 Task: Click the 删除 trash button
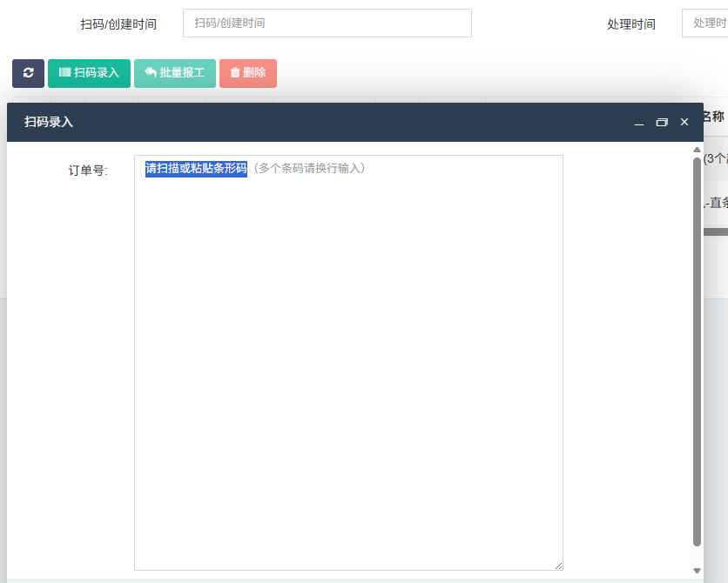coord(248,73)
